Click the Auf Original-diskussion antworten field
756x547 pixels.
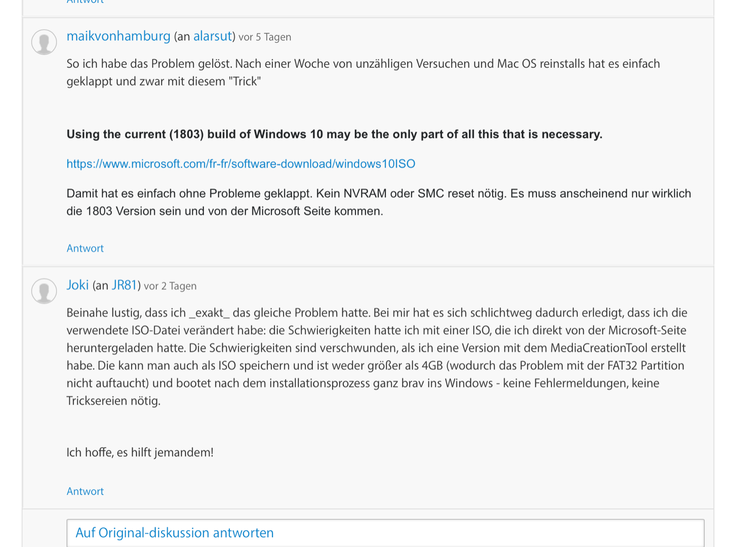click(385, 533)
